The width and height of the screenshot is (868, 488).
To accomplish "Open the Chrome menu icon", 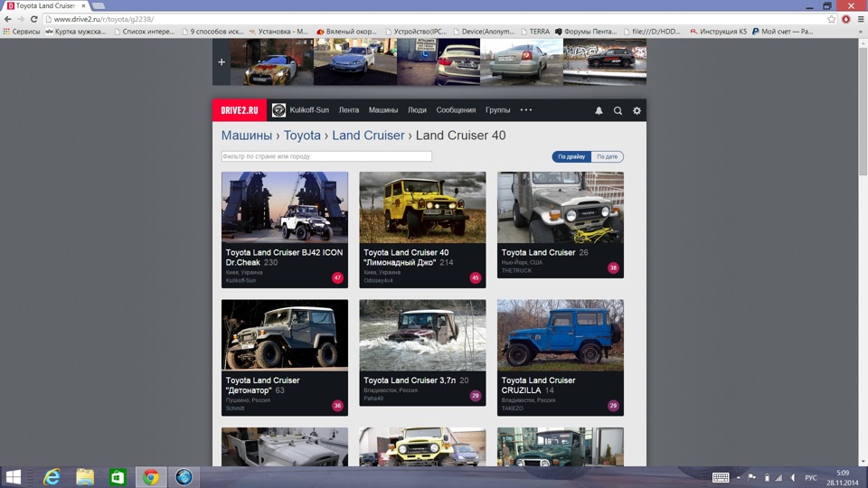I will (860, 19).
